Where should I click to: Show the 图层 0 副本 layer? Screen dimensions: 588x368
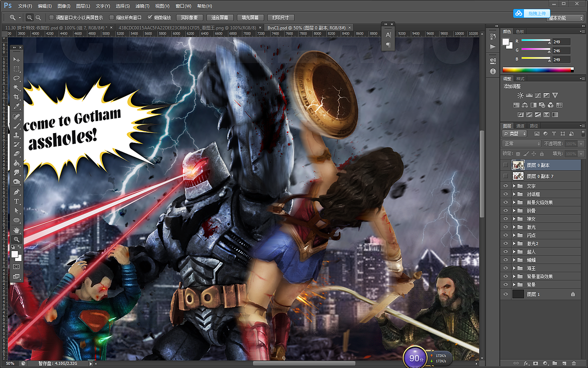506,165
